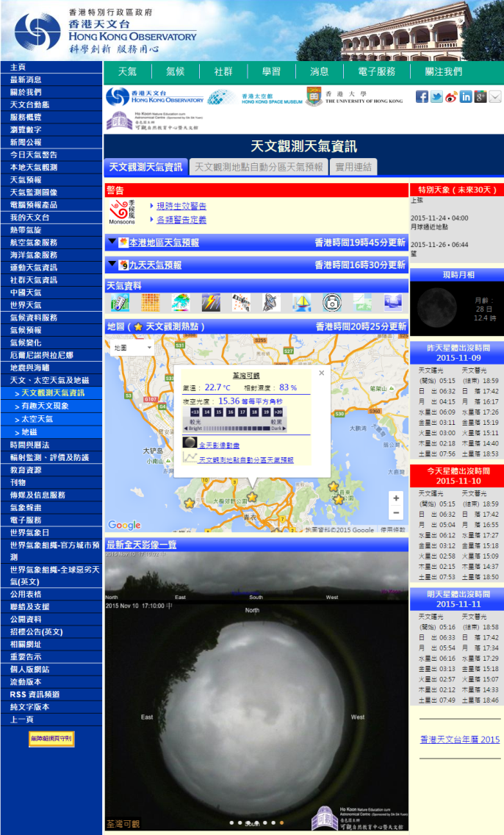This screenshot has width=504, height=835.
Task: Click the radar dish icon
Action: [271, 303]
